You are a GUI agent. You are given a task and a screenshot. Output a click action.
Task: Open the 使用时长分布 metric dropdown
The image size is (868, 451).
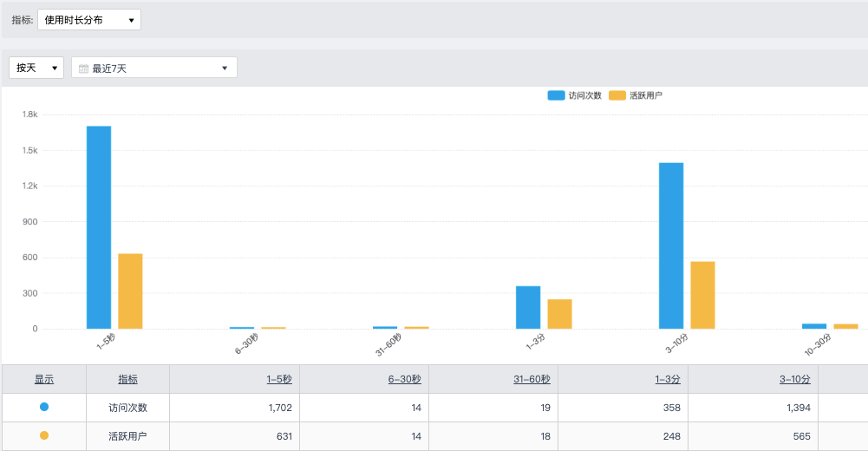point(89,20)
